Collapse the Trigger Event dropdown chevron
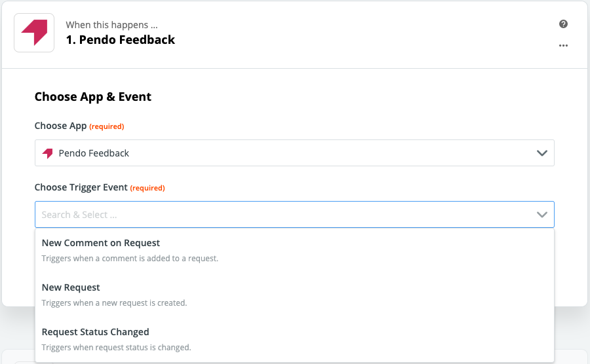The height and width of the screenshot is (364, 590). pyautogui.click(x=541, y=215)
